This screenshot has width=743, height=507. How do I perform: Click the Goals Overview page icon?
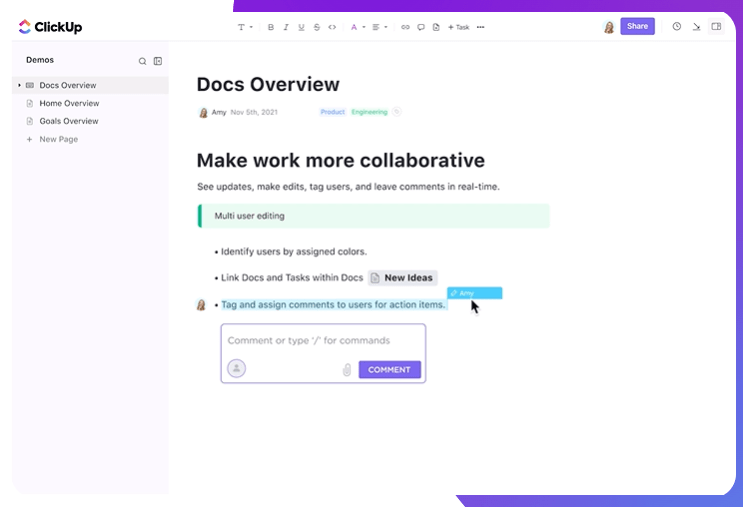(x=30, y=121)
